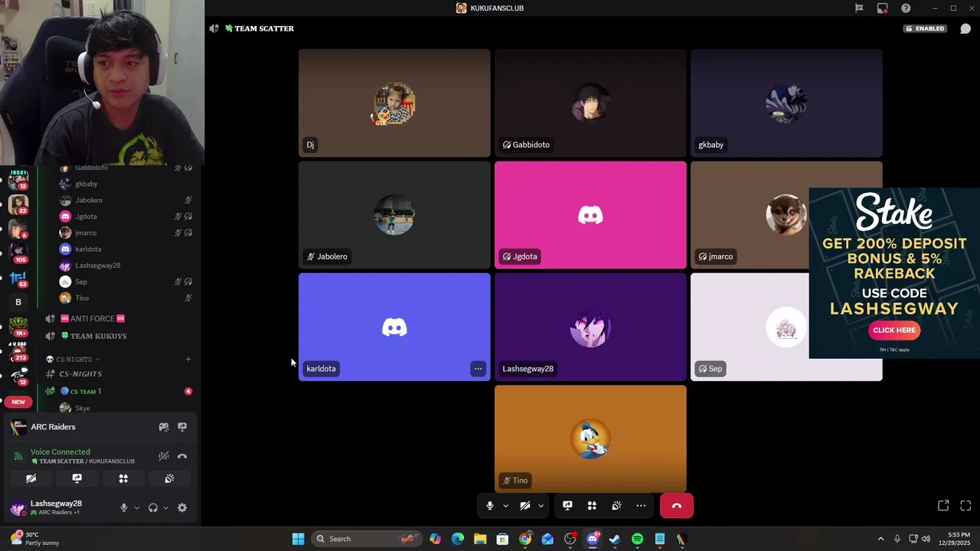Open input device arrow beside user mic
Viewport: 980px width, 551px height.
(x=136, y=507)
